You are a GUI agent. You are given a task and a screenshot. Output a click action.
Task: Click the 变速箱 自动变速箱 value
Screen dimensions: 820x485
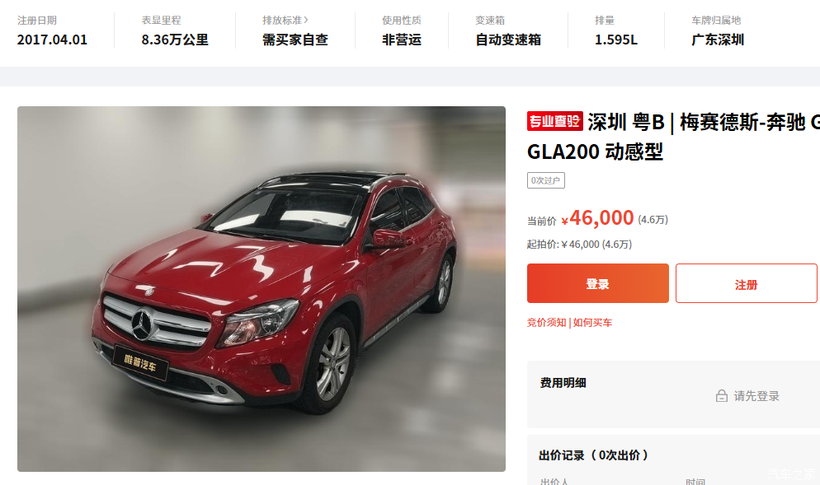(508, 40)
